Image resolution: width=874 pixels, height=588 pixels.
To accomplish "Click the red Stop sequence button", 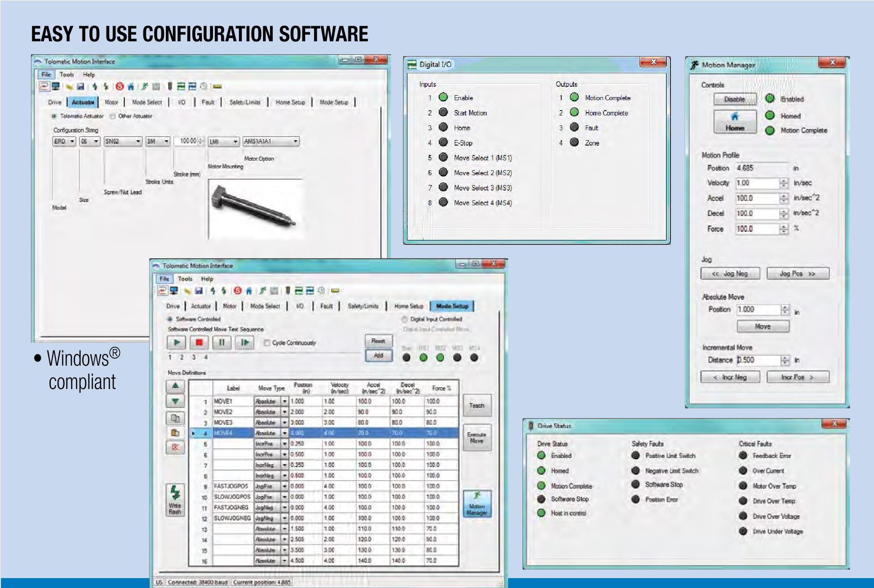I will coord(199,343).
